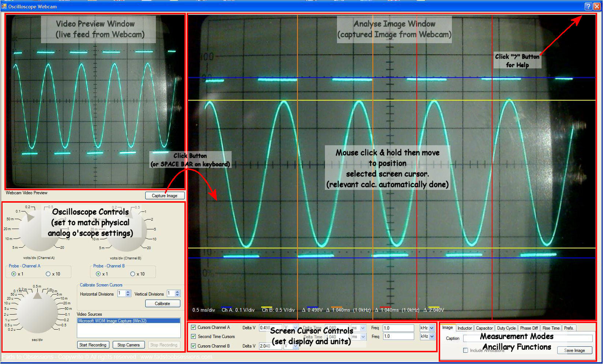Click the Save Image button
Screen dimensions: 603x364
point(574,350)
